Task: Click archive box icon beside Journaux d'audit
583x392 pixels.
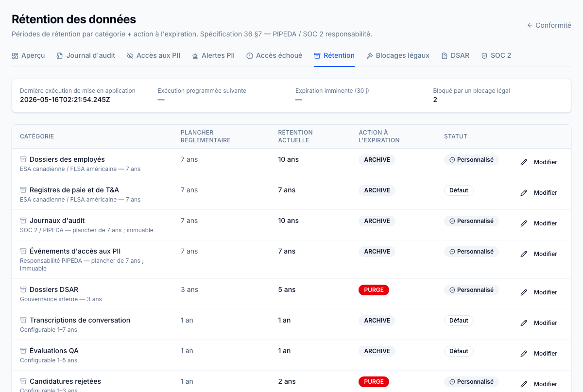Action: click(x=23, y=221)
